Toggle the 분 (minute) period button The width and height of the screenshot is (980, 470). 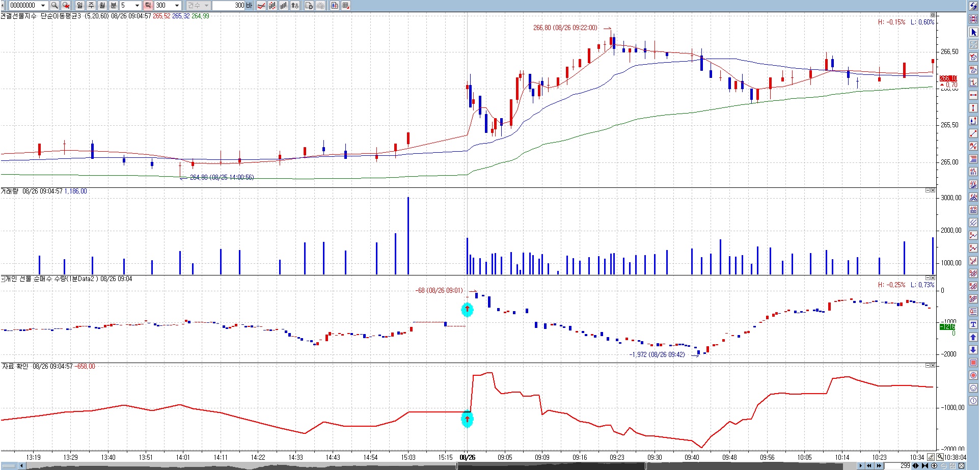click(114, 6)
